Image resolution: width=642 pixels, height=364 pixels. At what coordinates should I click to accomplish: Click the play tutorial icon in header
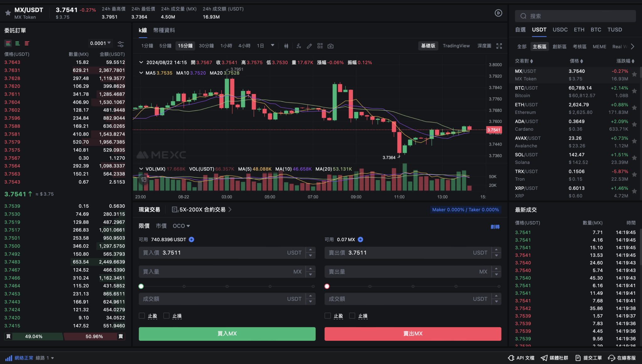(498, 13)
